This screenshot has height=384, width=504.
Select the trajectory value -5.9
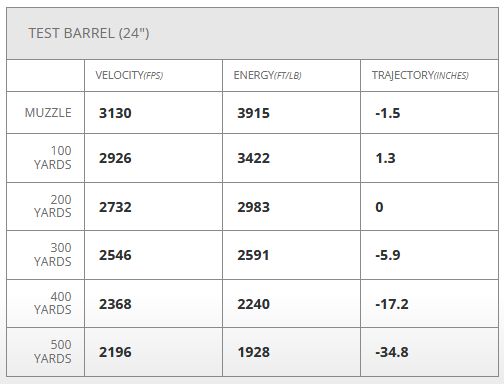click(x=388, y=255)
